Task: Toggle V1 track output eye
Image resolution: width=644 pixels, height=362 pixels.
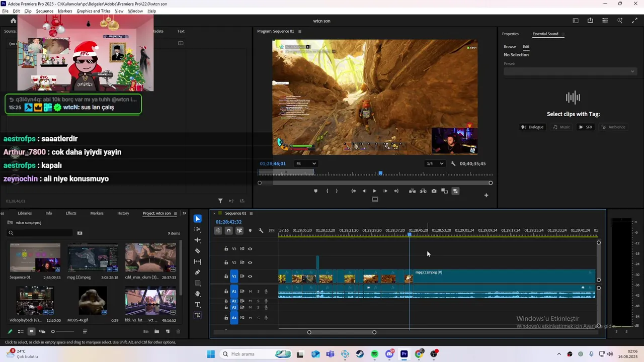Action: tap(250, 276)
